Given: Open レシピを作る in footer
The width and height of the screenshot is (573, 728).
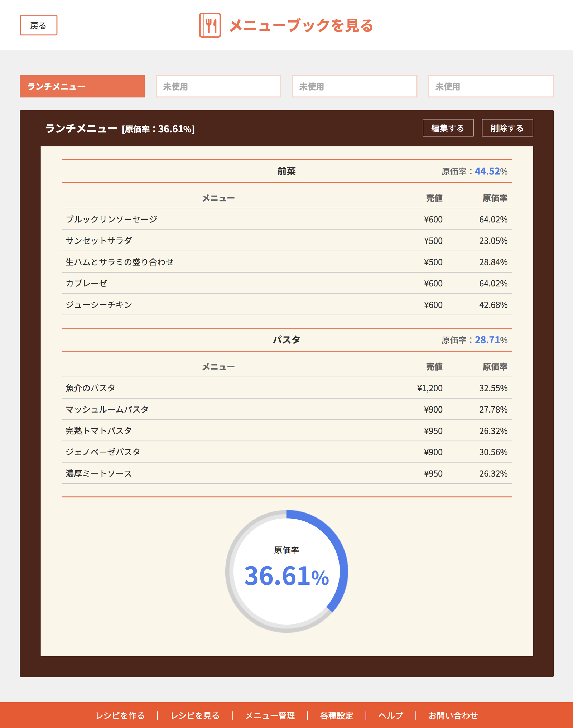Looking at the screenshot, I should click(x=120, y=715).
